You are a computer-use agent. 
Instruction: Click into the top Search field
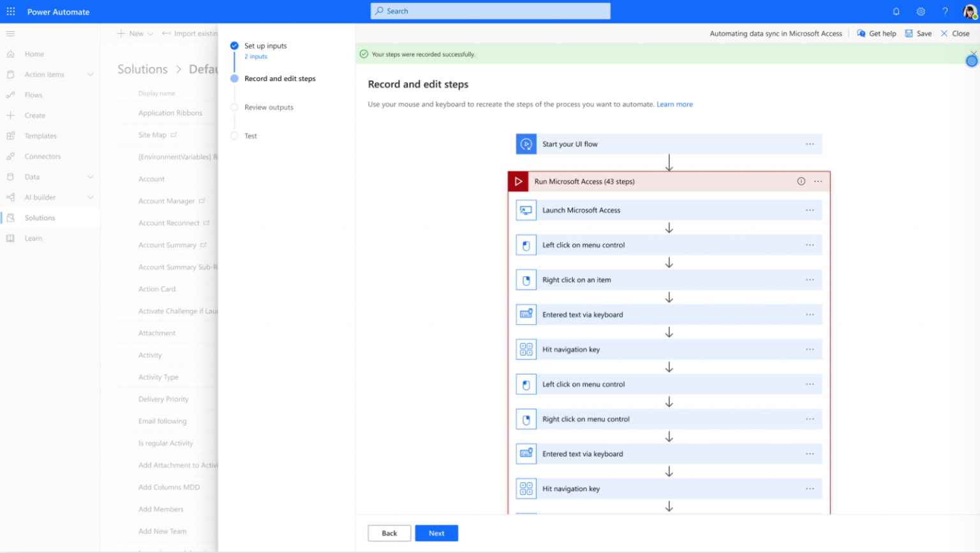[490, 11]
